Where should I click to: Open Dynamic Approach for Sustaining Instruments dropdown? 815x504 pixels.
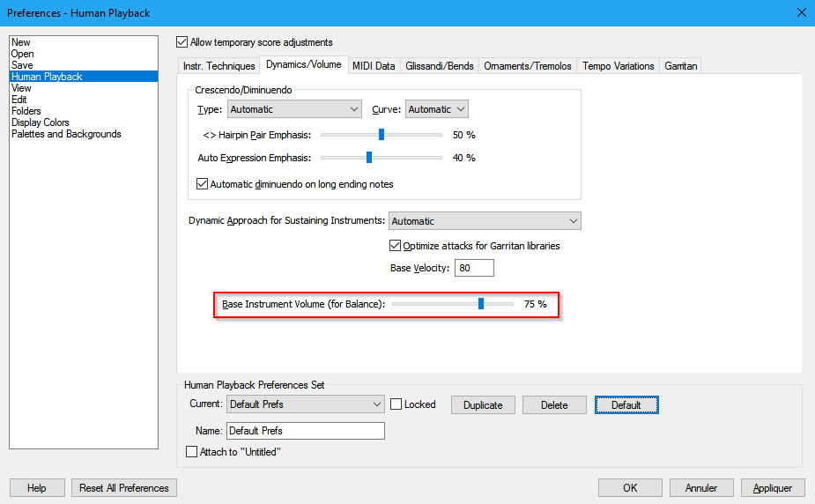pyautogui.click(x=485, y=221)
